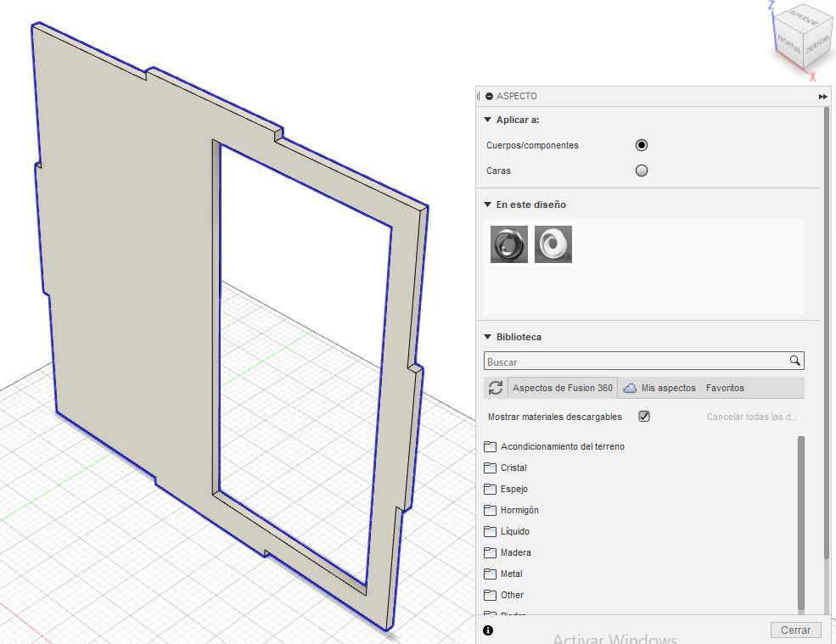Click the magnifier search icon

(x=795, y=361)
